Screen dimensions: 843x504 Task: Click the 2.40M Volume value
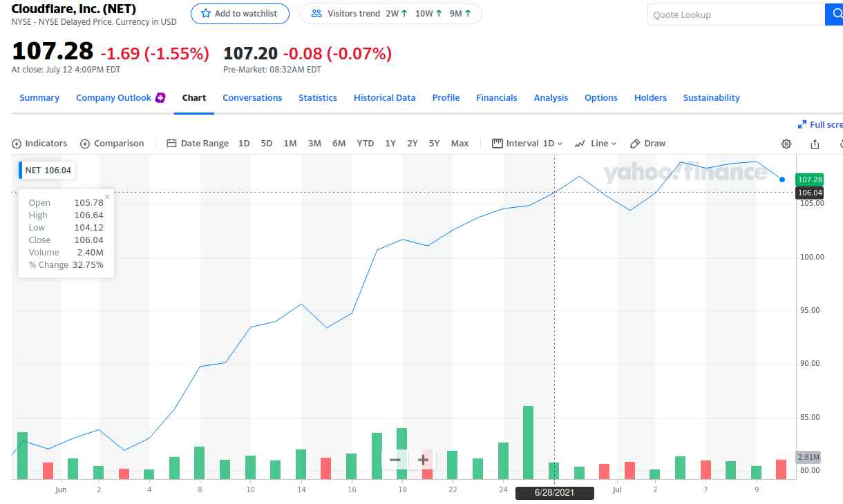tap(90, 253)
